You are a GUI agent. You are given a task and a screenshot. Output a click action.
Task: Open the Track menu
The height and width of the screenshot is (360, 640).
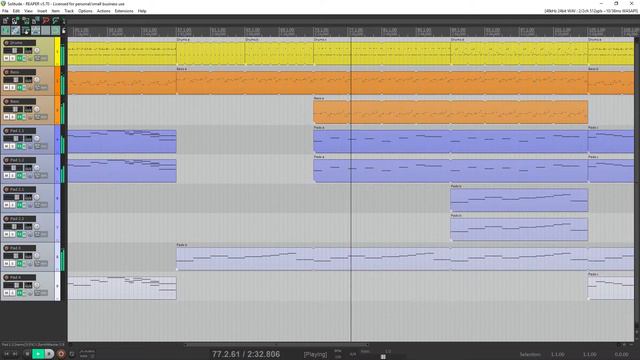click(69, 11)
